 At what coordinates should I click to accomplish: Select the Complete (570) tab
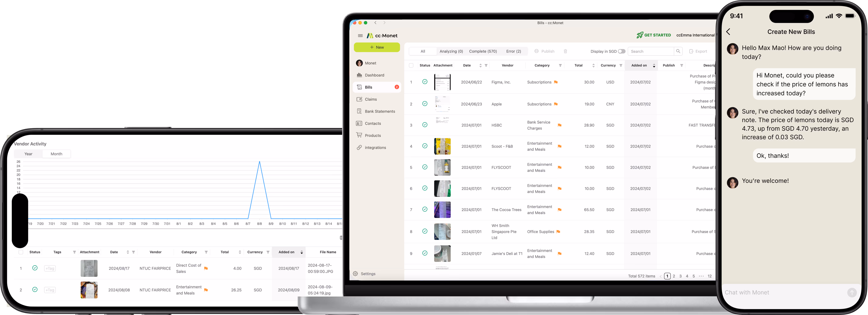(x=483, y=51)
